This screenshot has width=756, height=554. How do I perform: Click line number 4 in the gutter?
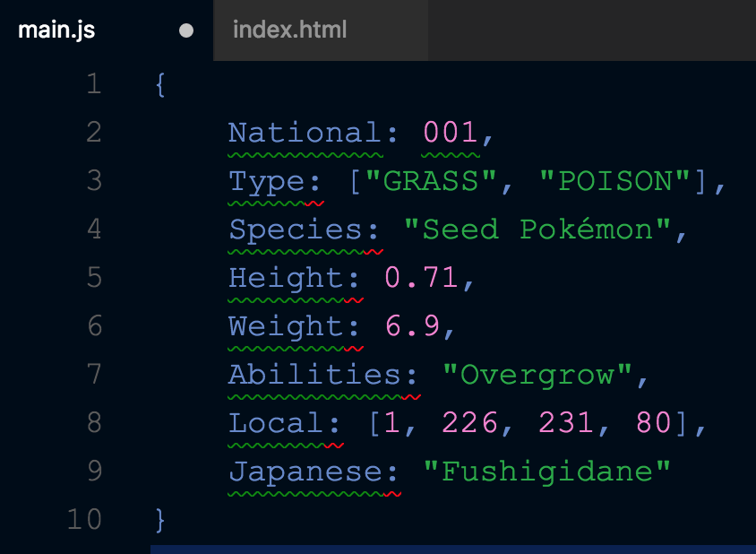(x=94, y=229)
